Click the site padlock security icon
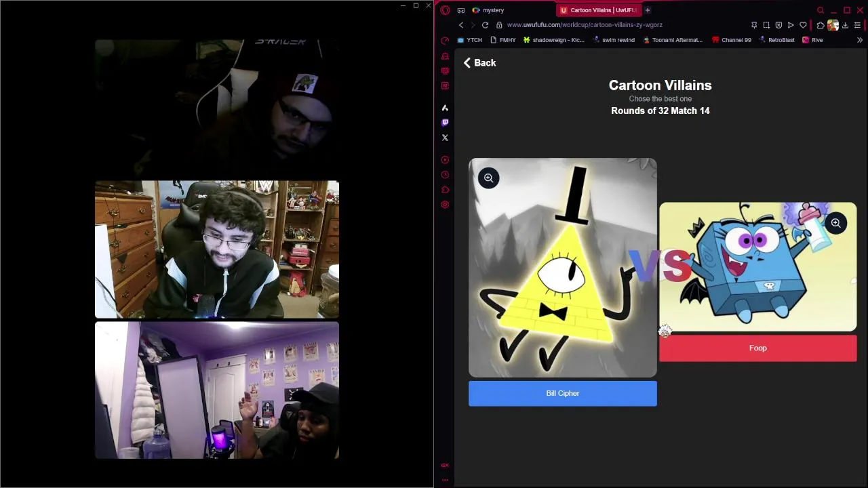 pos(500,25)
